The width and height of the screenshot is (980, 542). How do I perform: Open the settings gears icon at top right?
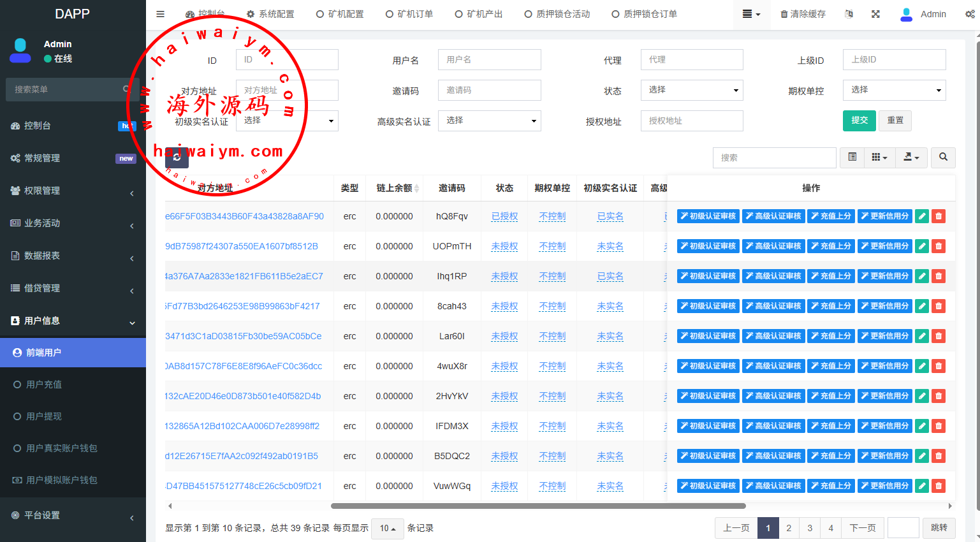tap(969, 14)
